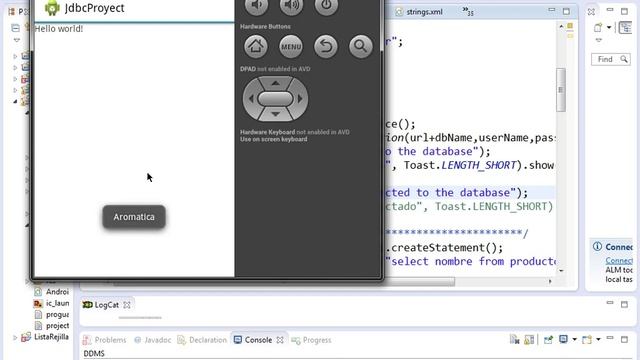Click the Aromatica toast message
The width and height of the screenshot is (640, 360).
pyautogui.click(x=134, y=217)
